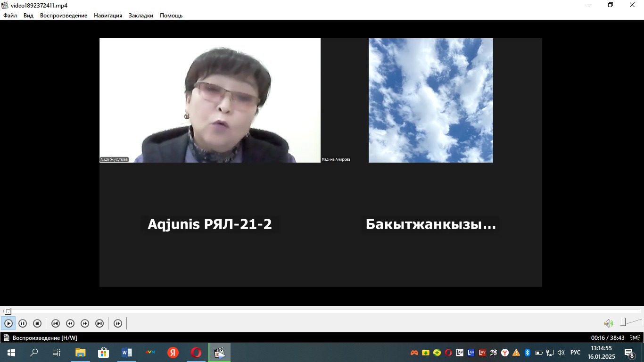The width and height of the screenshot is (644, 362).
Task: Click the frame step button
Action: (118, 323)
